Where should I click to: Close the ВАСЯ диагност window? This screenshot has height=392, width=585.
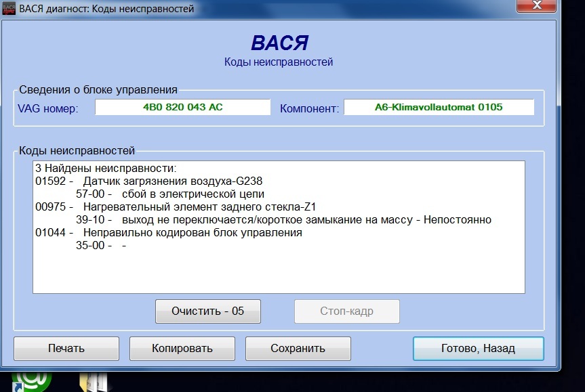[536, 5]
